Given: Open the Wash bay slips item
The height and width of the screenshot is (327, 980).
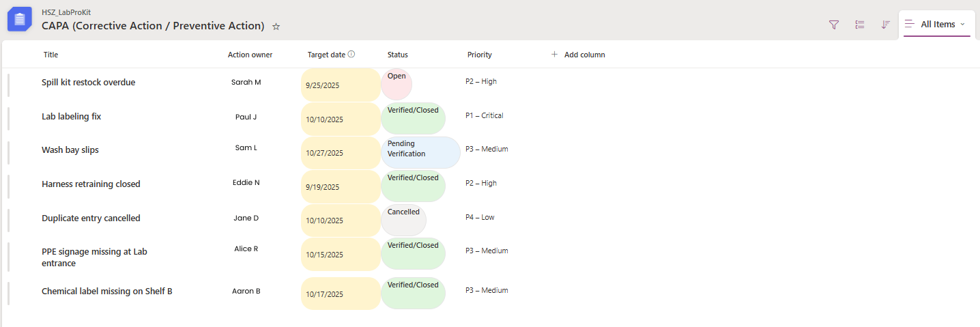Looking at the screenshot, I should 70,150.
